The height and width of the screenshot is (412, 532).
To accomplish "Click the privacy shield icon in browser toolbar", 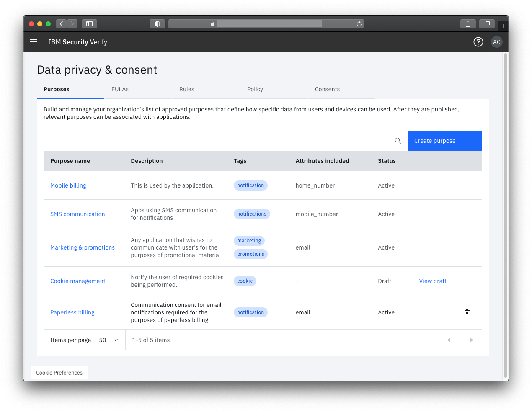I will [157, 24].
